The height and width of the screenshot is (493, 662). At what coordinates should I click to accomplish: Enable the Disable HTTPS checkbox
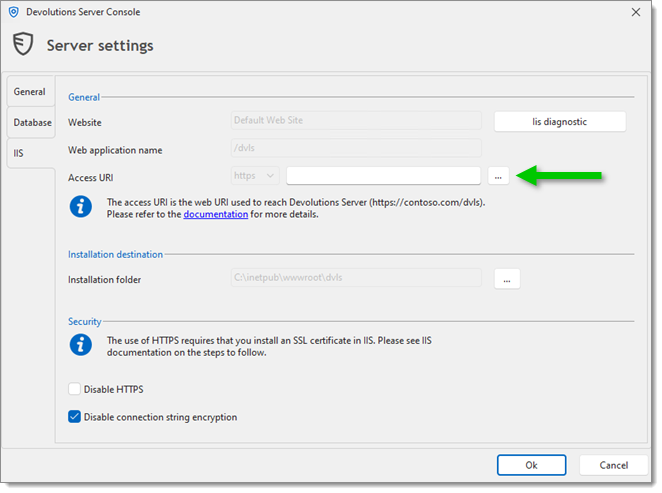(74, 389)
